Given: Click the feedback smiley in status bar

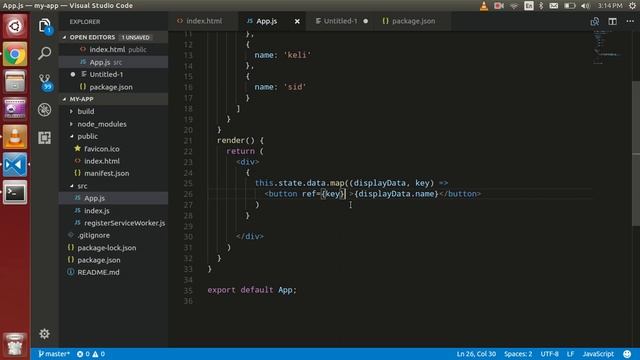Looking at the screenshot, I should tap(627, 354).
